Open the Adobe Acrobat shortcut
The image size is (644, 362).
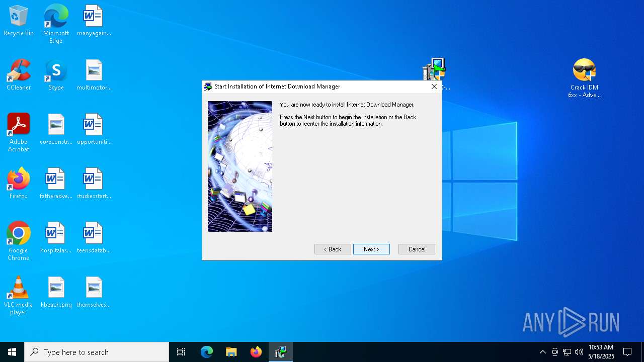coord(19,133)
